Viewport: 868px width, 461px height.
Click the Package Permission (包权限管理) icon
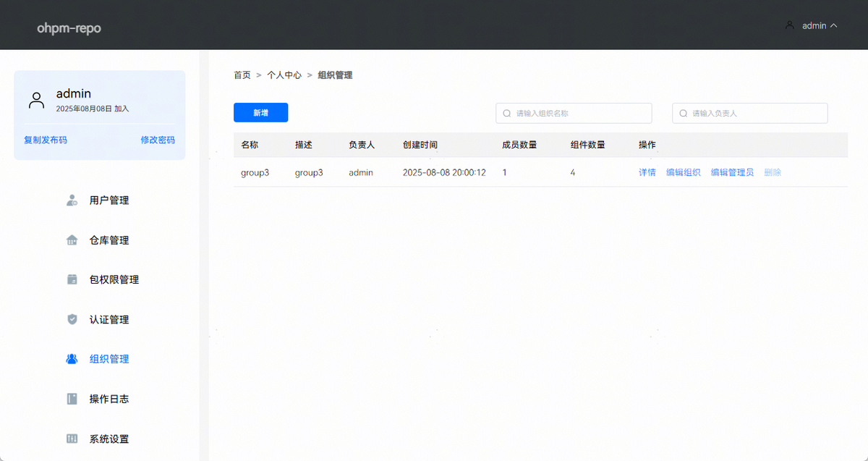click(x=72, y=279)
